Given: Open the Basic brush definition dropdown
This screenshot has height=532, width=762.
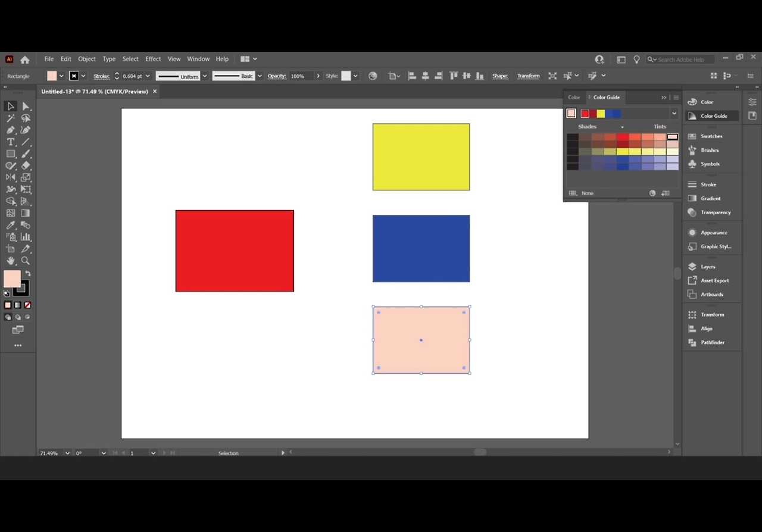Looking at the screenshot, I should point(260,76).
